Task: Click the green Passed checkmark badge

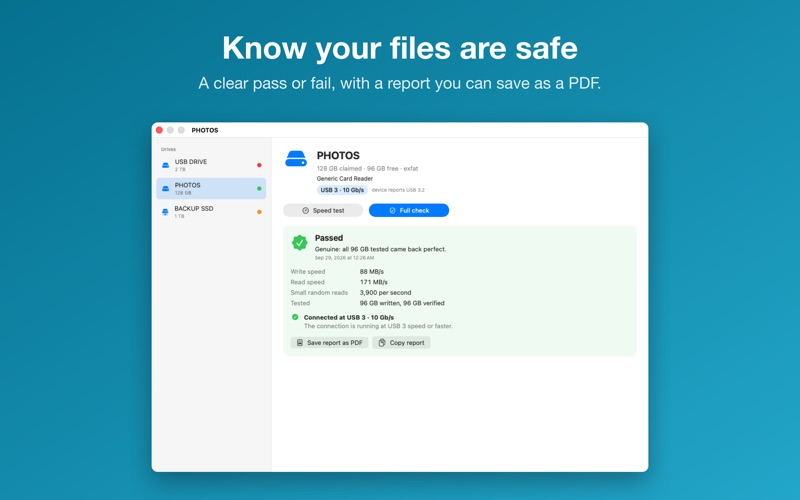Action: point(299,243)
